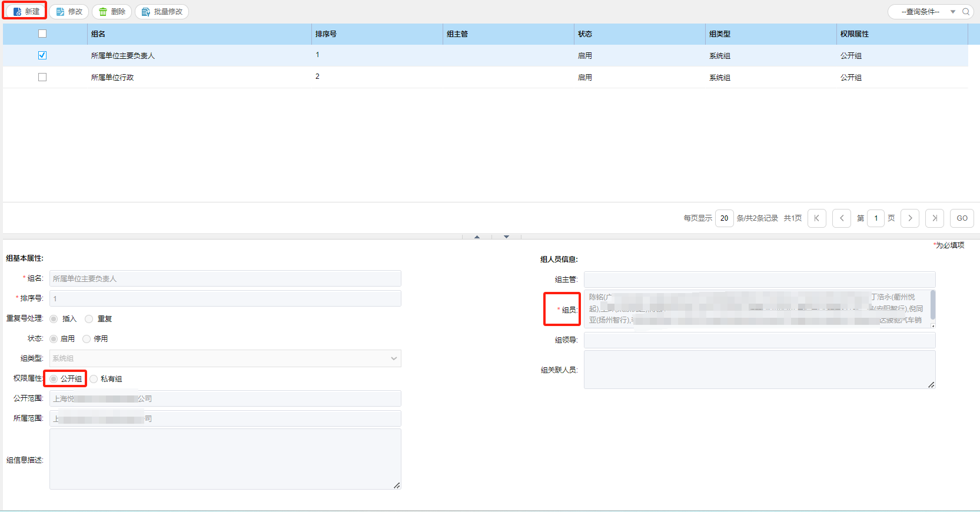
Task: Expand the 组类型 dropdown
Action: [394, 358]
